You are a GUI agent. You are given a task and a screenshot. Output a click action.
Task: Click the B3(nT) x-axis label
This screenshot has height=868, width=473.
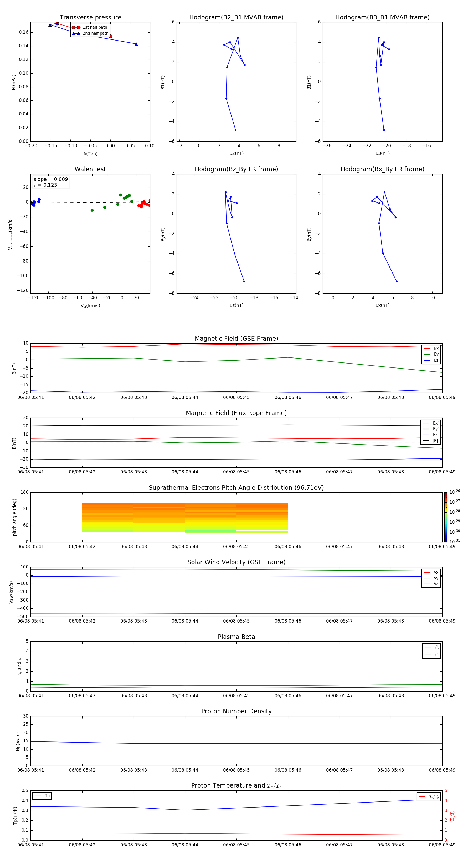pos(382,153)
